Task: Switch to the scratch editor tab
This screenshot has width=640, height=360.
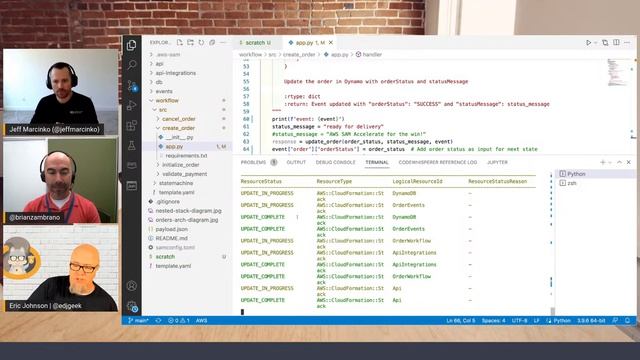Action: point(257,42)
